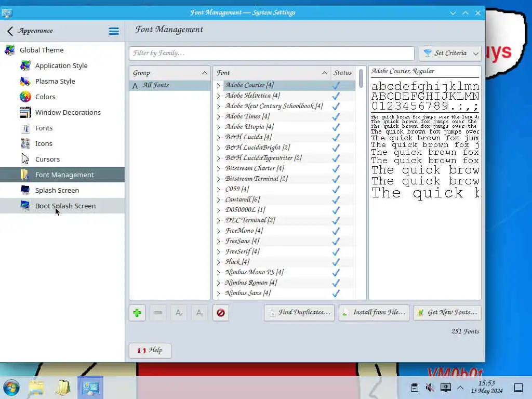
Task: Click the Boot Splash Screen icon
Action: pyautogui.click(x=25, y=206)
